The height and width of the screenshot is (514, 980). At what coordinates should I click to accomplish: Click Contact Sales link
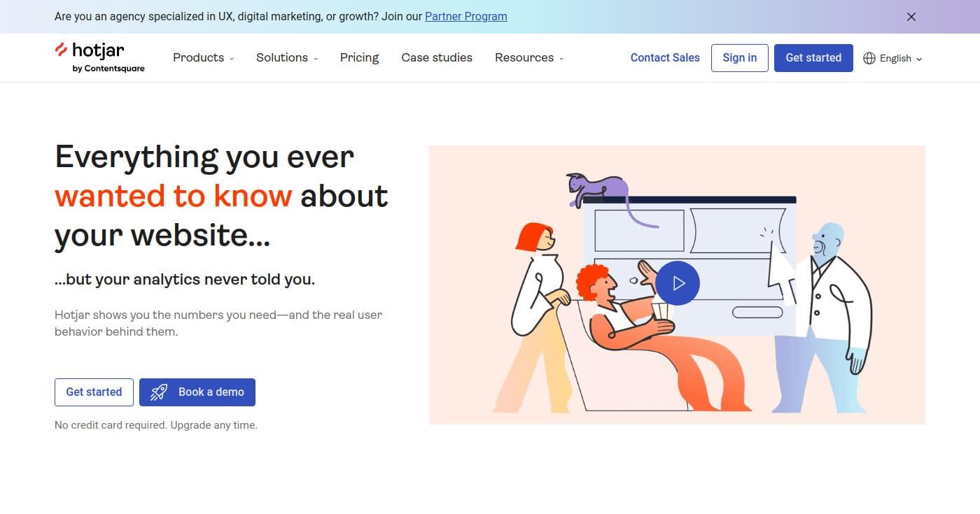(x=665, y=58)
